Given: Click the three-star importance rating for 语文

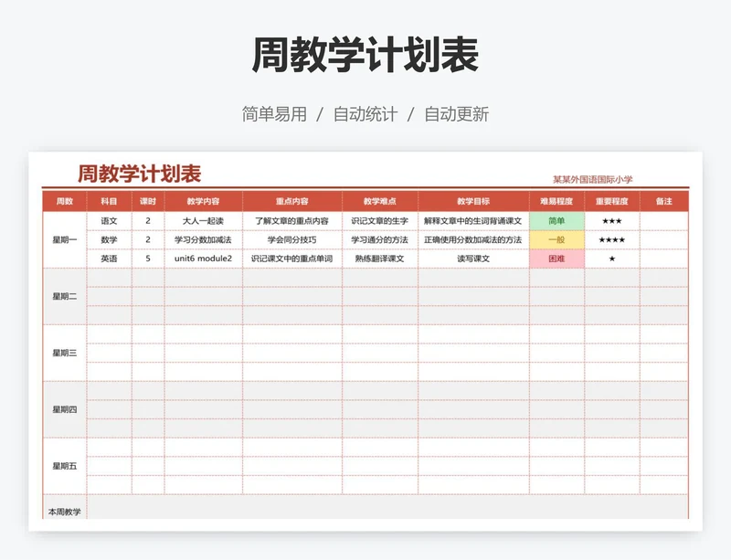Looking at the screenshot, I should pos(611,221).
